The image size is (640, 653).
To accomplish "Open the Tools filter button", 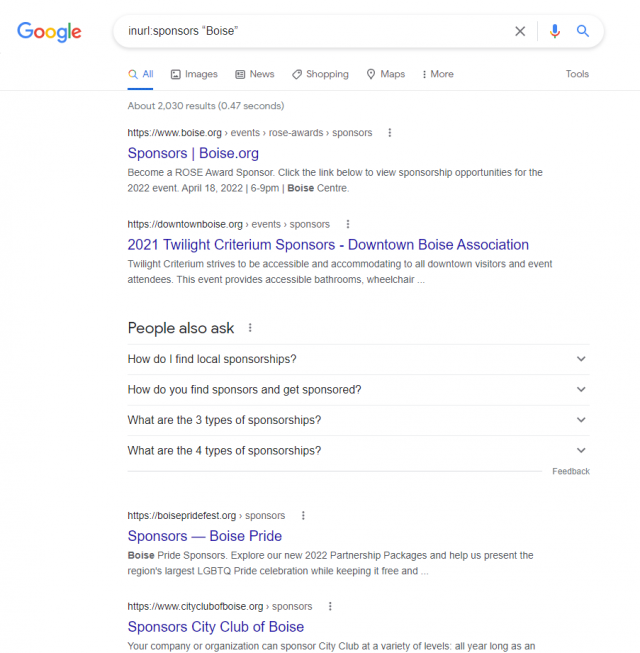I will tap(577, 74).
